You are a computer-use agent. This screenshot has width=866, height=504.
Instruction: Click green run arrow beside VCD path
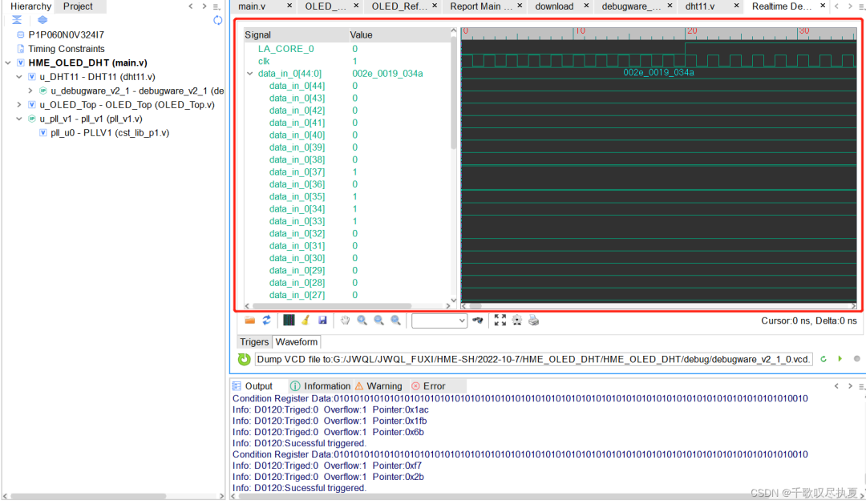pyautogui.click(x=840, y=359)
